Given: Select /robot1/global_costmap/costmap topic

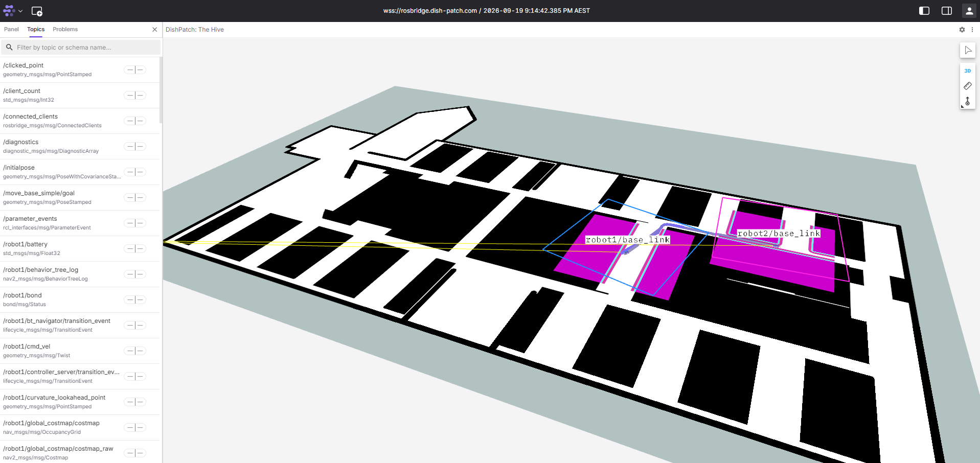Looking at the screenshot, I should coord(80,428).
